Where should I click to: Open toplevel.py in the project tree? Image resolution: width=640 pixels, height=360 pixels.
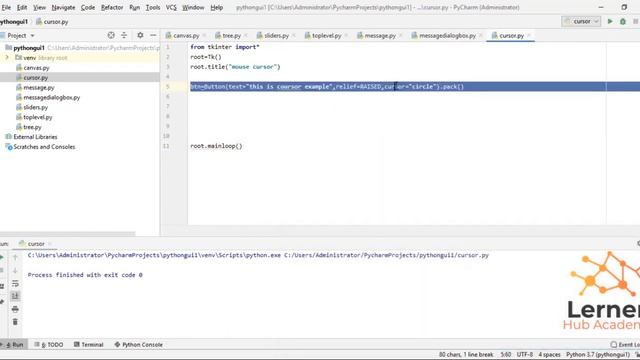(38, 117)
